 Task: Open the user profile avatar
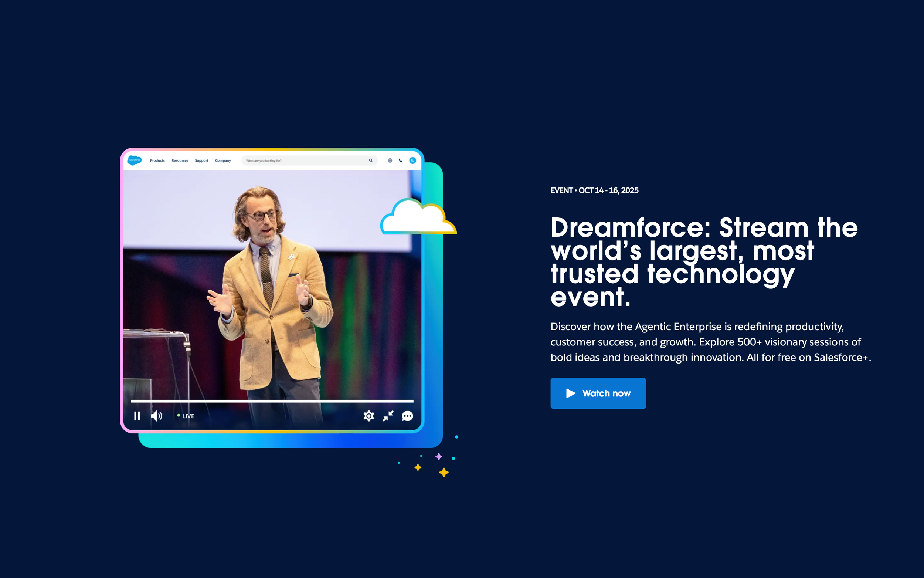tap(412, 160)
